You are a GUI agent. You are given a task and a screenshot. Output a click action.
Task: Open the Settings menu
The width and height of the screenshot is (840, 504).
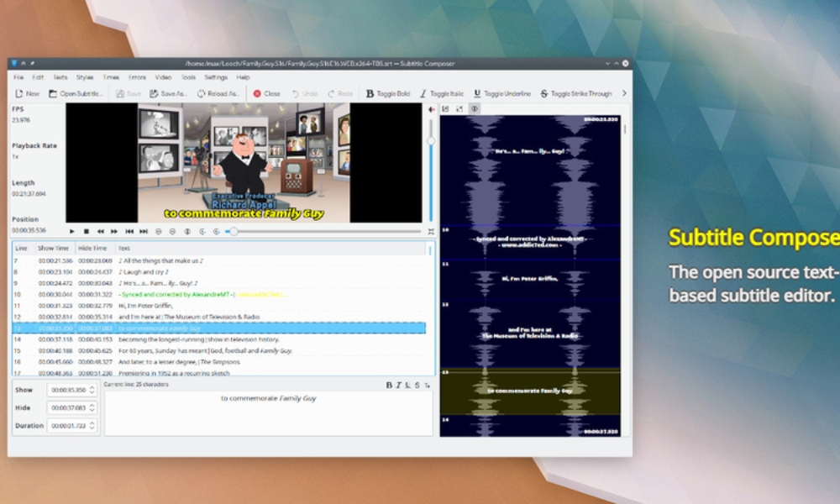(x=216, y=77)
